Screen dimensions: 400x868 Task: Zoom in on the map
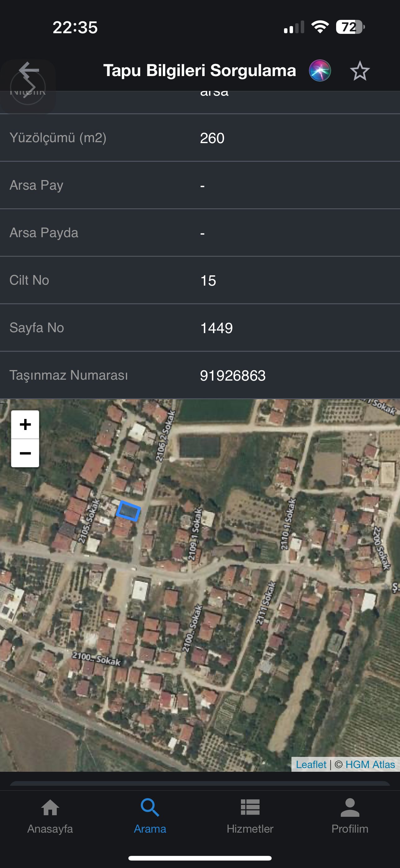tap(25, 425)
